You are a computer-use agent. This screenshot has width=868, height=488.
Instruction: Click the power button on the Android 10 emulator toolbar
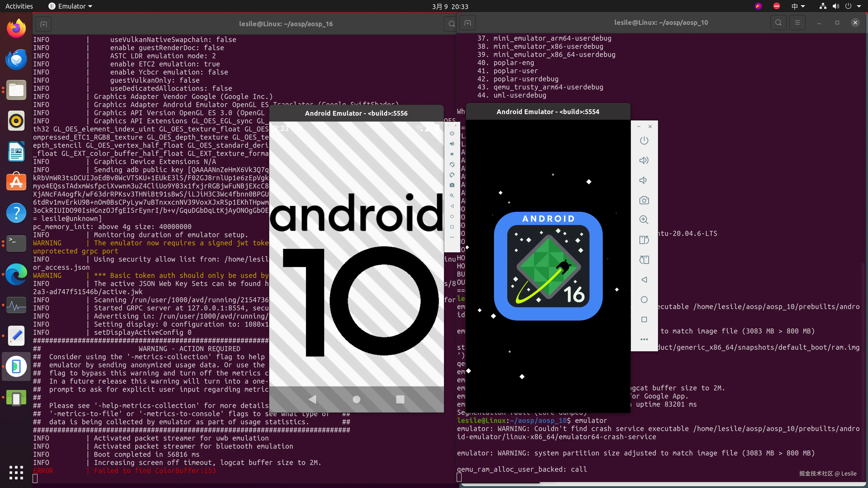[x=452, y=133]
